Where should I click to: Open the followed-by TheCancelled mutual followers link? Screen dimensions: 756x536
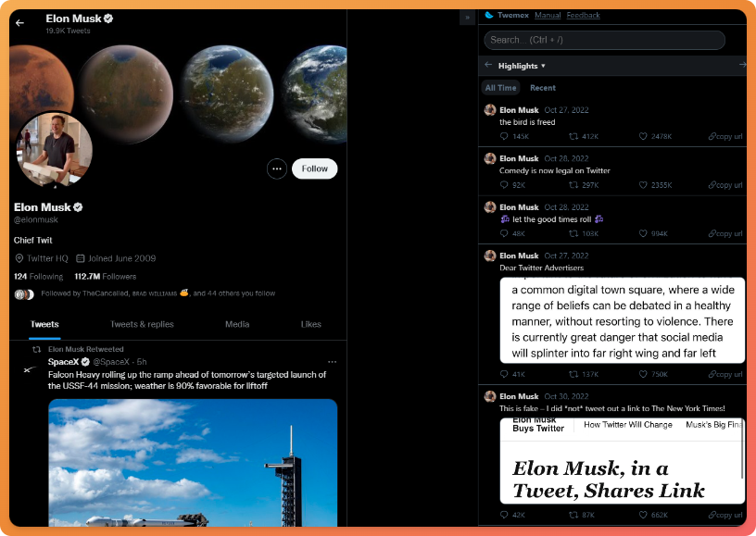coord(157,293)
